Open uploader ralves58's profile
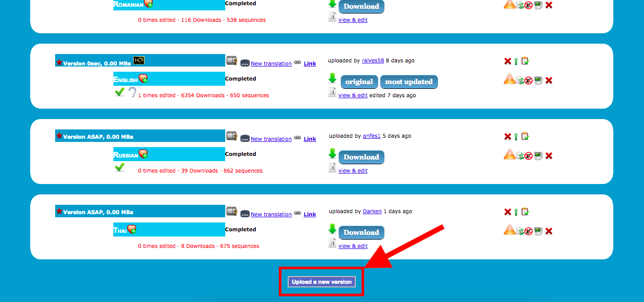 point(373,61)
